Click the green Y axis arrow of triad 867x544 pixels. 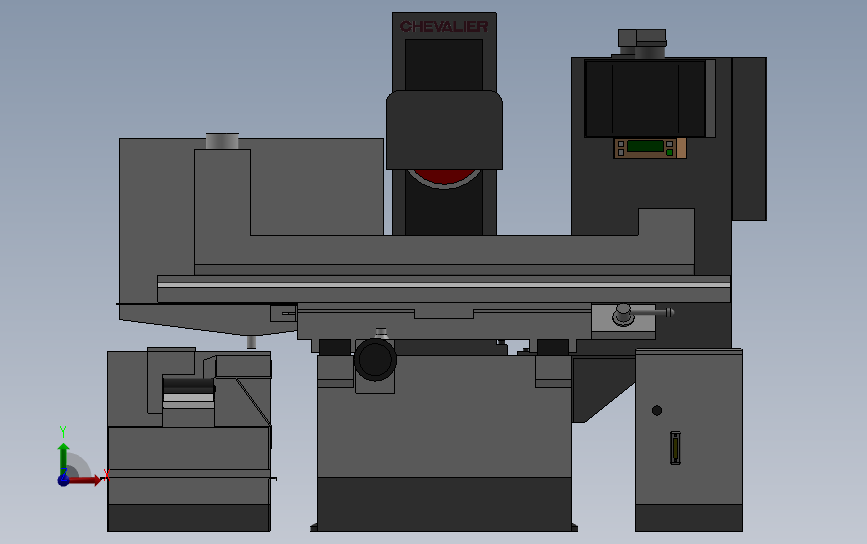(64, 458)
